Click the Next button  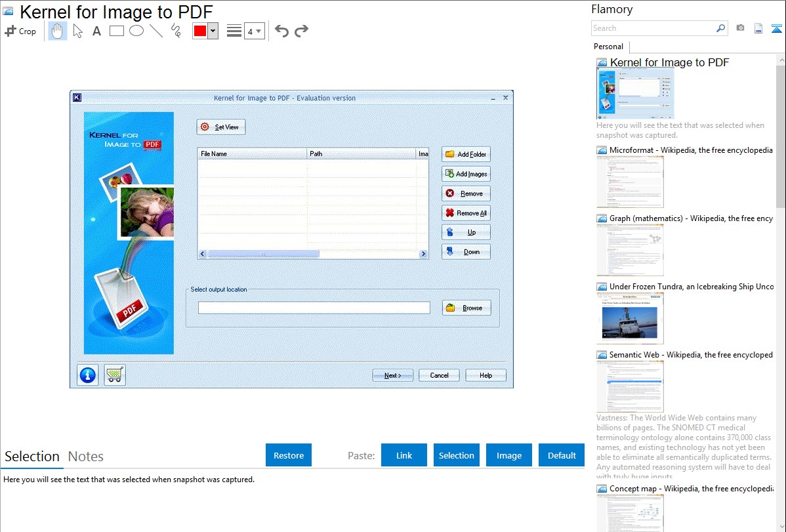pyautogui.click(x=392, y=375)
